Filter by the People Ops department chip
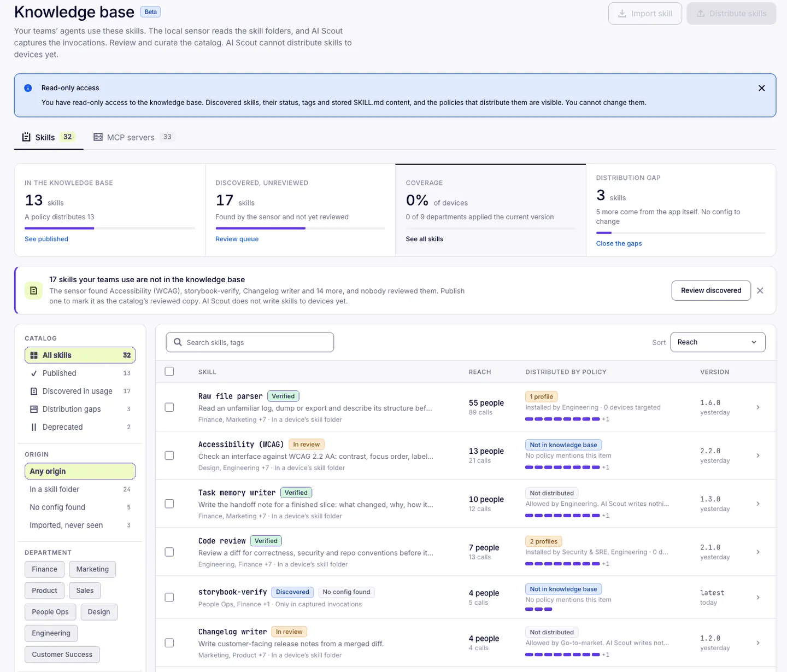The width and height of the screenshot is (787, 672). pos(50,612)
